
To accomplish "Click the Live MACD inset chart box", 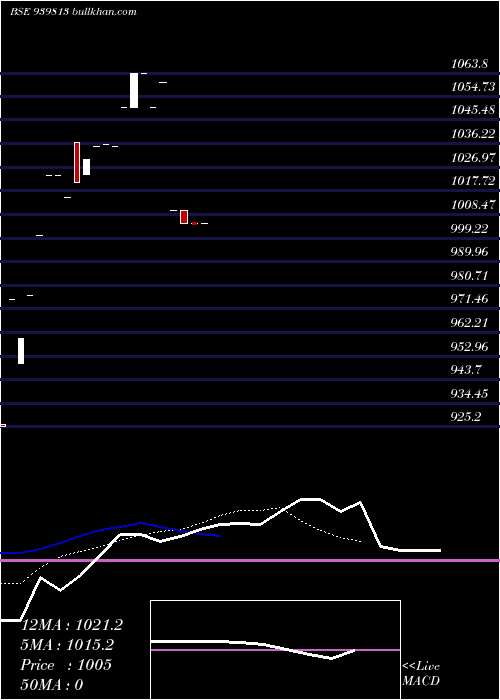I will [x=275, y=650].
